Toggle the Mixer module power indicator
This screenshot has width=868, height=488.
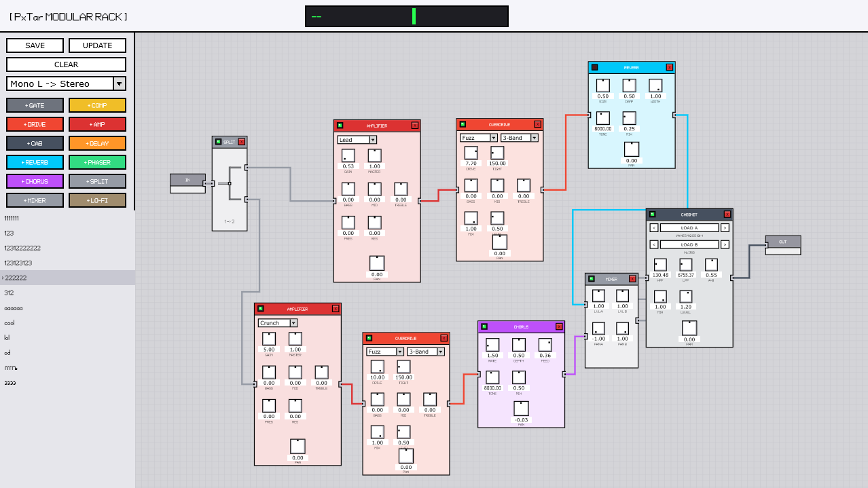(x=591, y=279)
